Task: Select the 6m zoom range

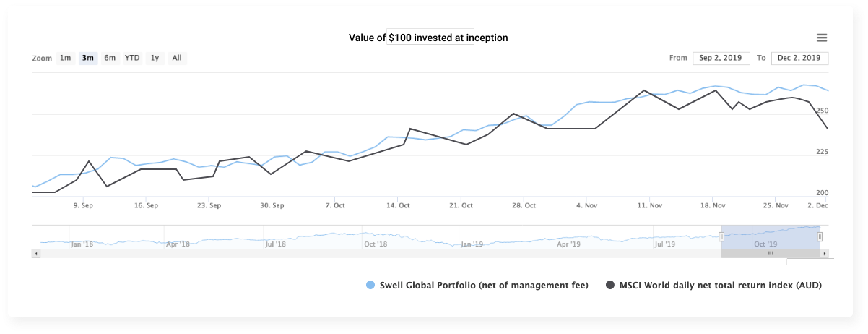Action: (110, 58)
